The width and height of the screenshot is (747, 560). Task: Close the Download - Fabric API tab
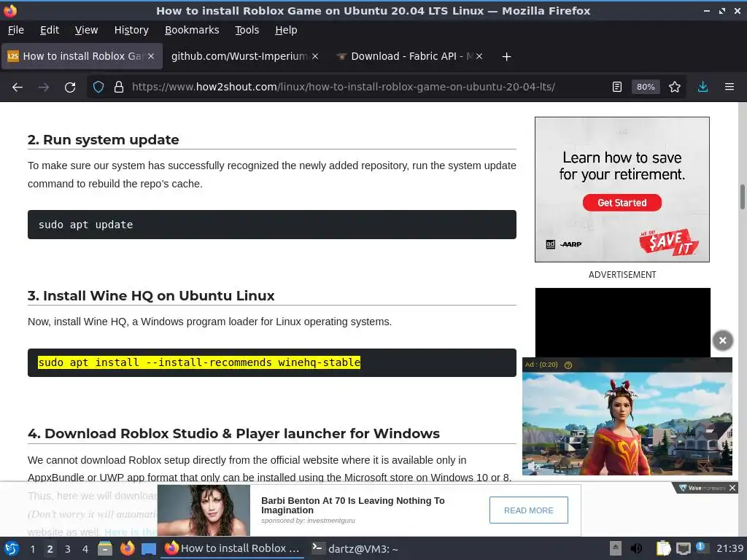point(479,56)
